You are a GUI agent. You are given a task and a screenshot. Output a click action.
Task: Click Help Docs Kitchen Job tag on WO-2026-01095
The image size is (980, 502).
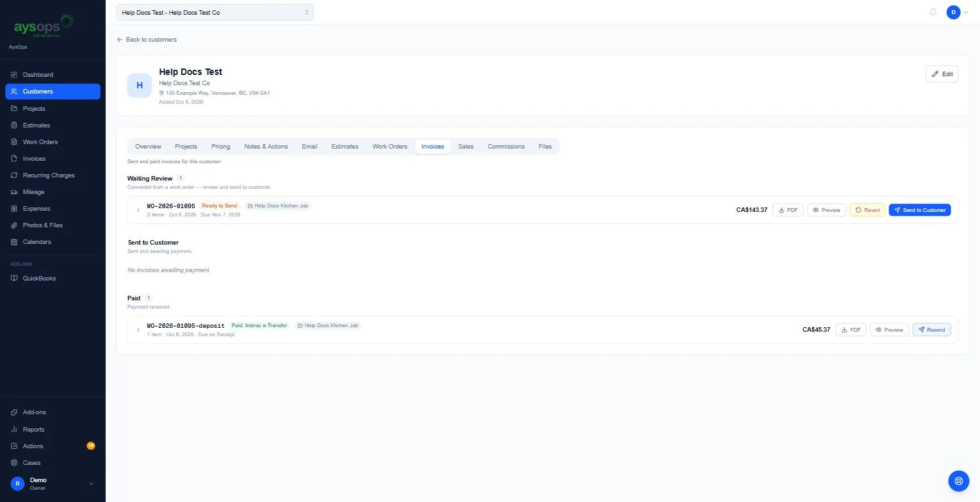click(278, 206)
